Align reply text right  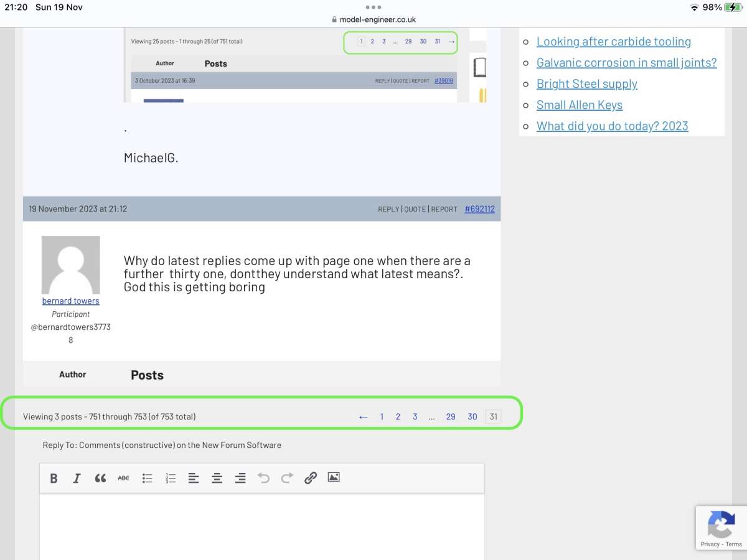(x=240, y=478)
